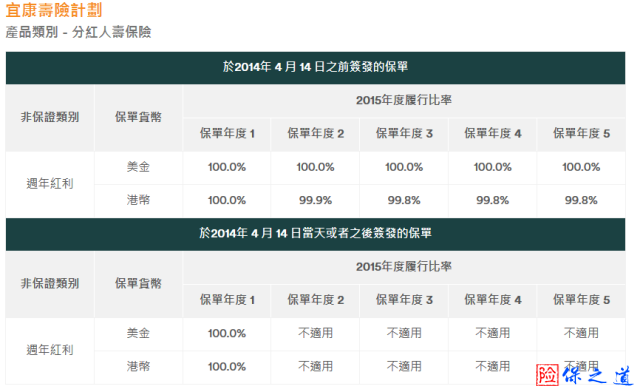
Task: Click the second table's 2015年度履行比率 header
Action: 404,267
